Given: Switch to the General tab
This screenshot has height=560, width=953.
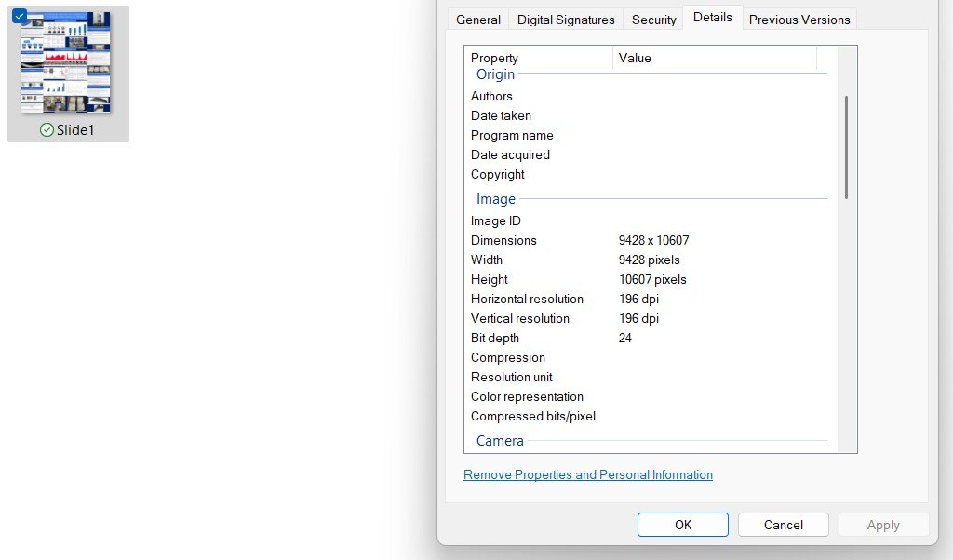Looking at the screenshot, I should (477, 19).
